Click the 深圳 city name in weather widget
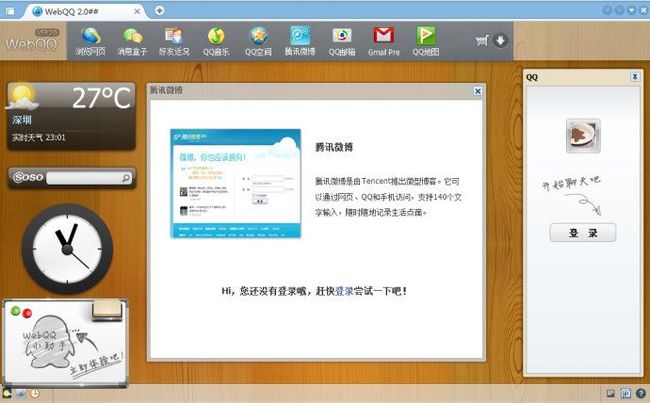The image size is (650, 403). (x=22, y=120)
